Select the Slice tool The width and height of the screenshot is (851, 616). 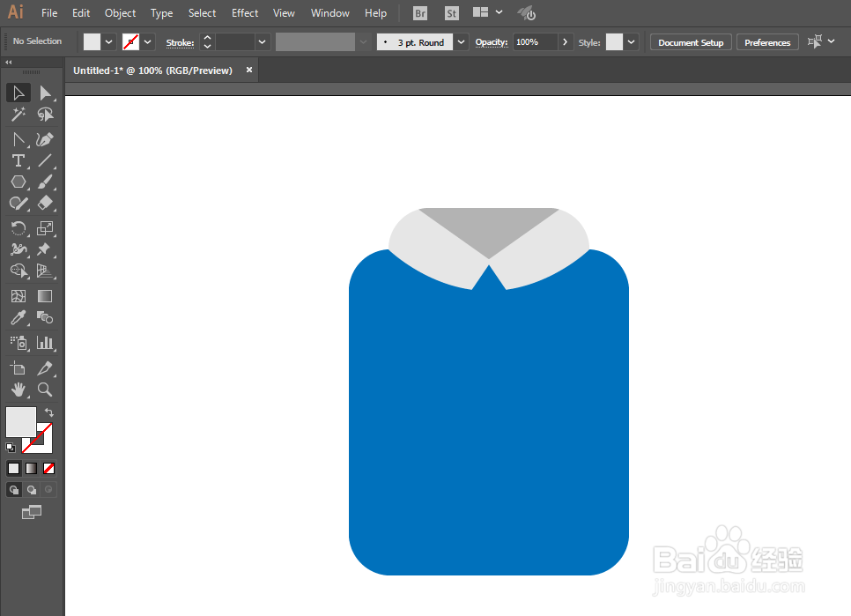tap(45, 368)
